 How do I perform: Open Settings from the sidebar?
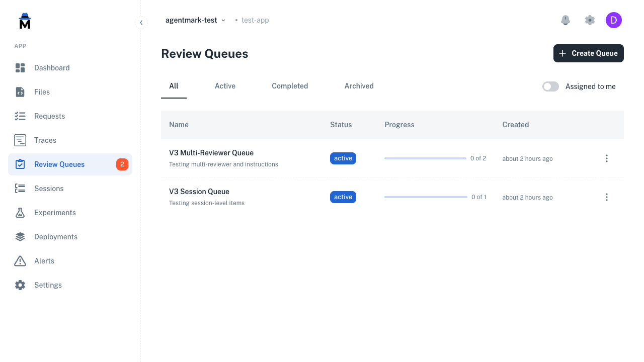[48, 285]
